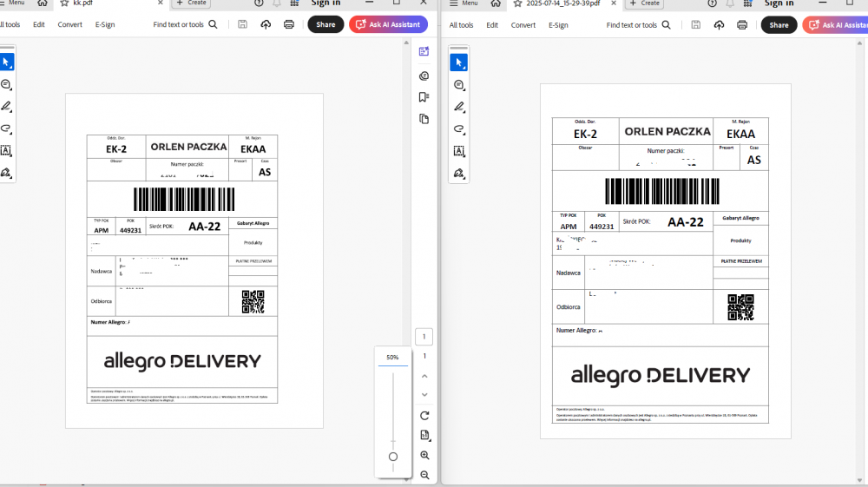
Task: Print the document in right window
Action: pyautogui.click(x=742, y=25)
